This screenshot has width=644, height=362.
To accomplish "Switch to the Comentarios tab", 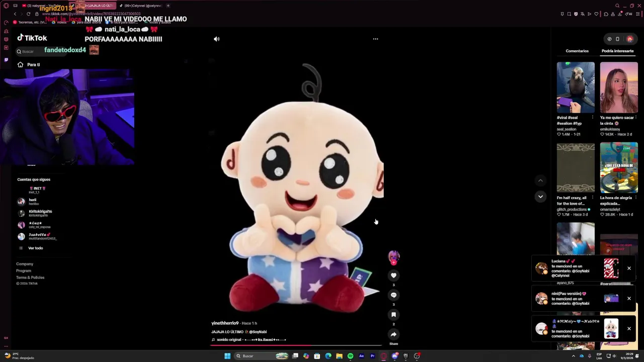I will click(577, 51).
